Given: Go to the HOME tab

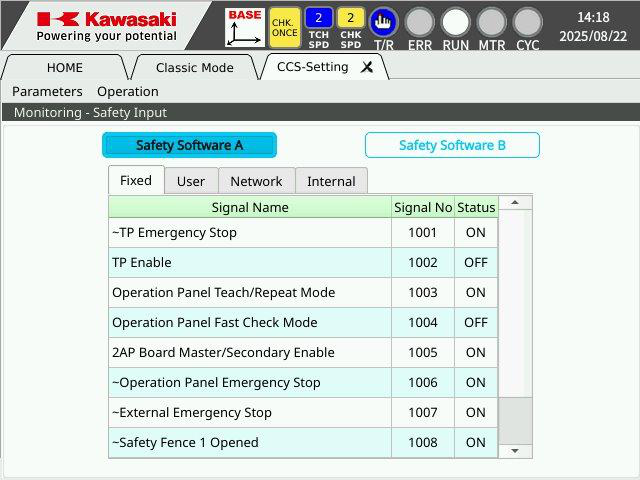Looking at the screenshot, I should (65, 67).
